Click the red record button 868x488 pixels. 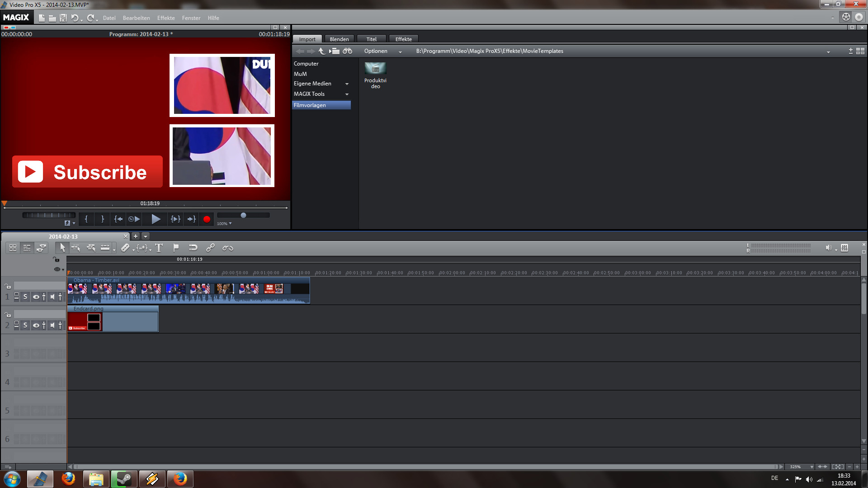pyautogui.click(x=207, y=219)
